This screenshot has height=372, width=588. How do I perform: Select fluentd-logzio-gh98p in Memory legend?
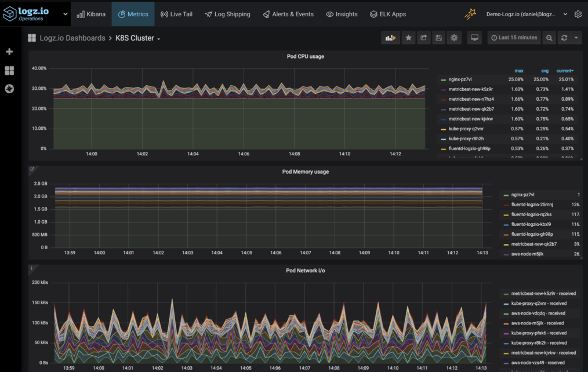pyautogui.click(x=532, y=234)
